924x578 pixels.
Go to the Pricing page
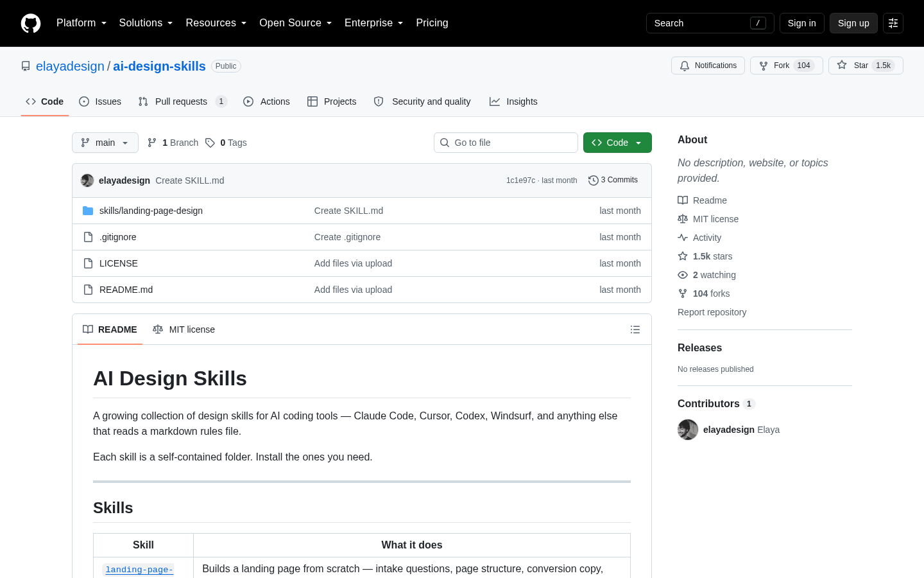click(432, 23)
